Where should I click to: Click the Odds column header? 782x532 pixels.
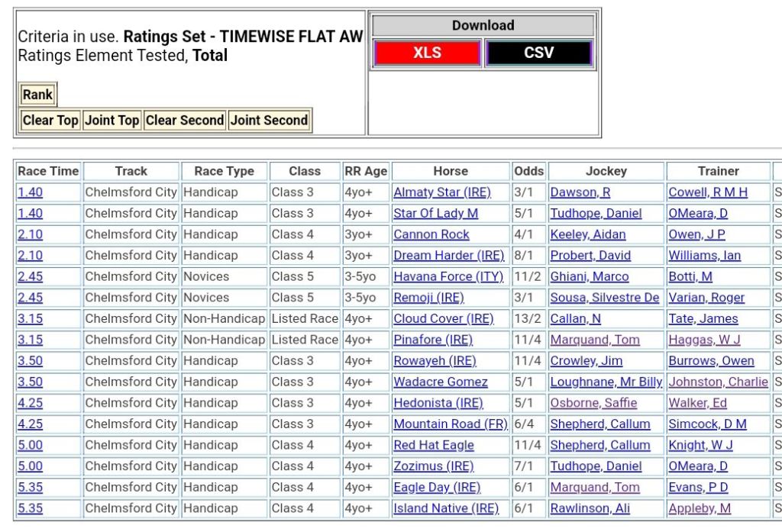point(529,171)
